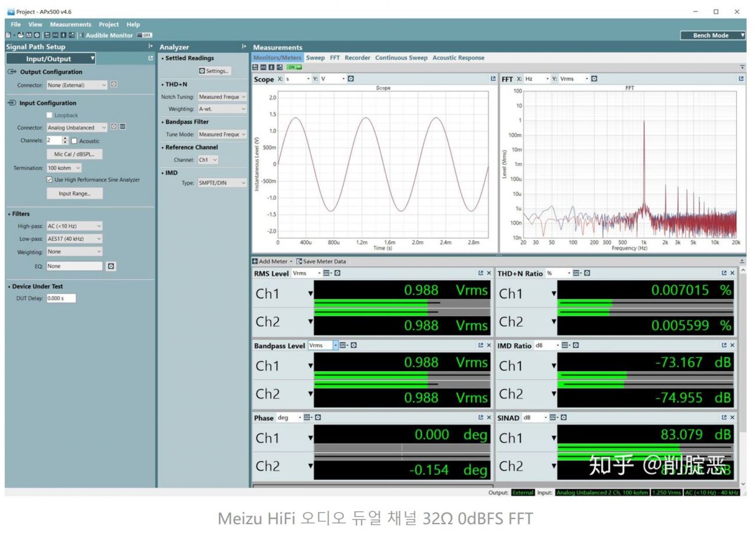The height and width of the screenshot is (541, 756).
Task: Close the IMD Ratio meter
Action: (732, 345)
